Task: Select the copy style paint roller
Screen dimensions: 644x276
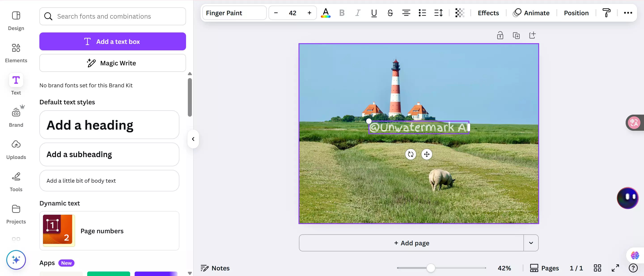Action: pyautogui.click(x=606, y=13)
